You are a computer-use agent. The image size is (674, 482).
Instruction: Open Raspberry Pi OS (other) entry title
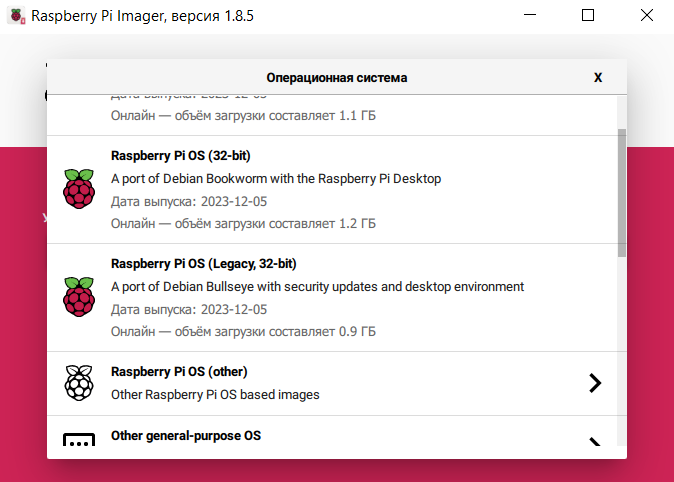pyautogui.click(x=179, y=371)
